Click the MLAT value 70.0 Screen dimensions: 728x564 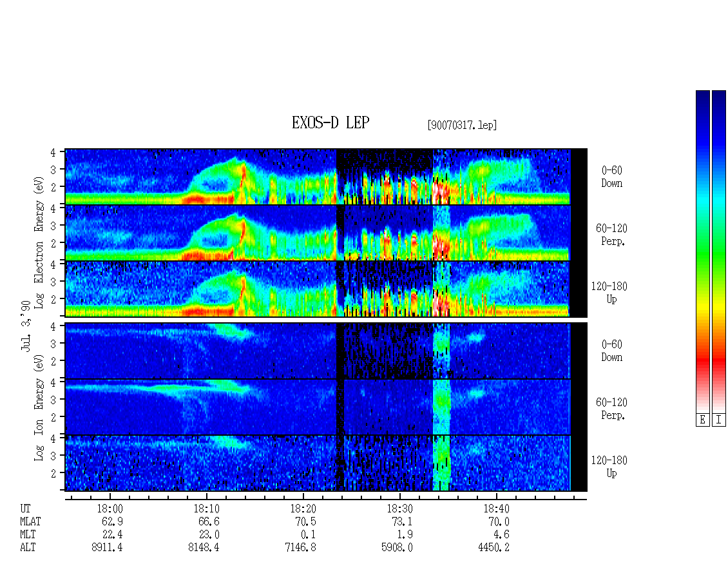click(x=499, y=521)
